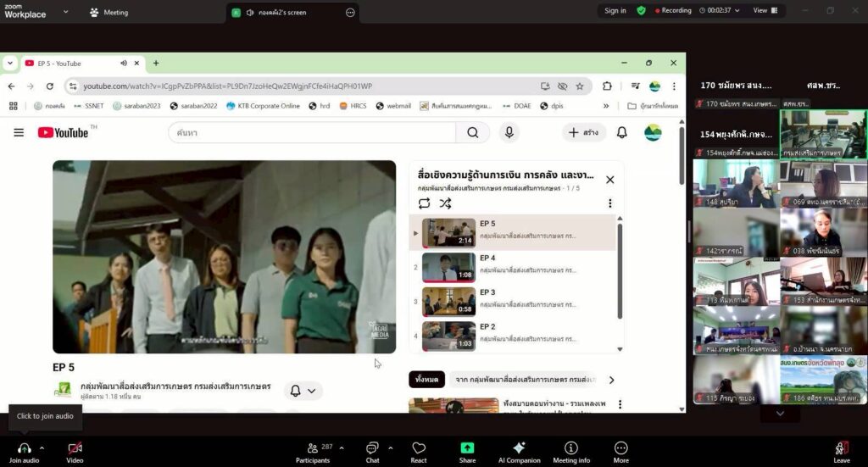Open the Zoom View dropdown
This screenshot has height=467, width=868.
click(764, 10)
